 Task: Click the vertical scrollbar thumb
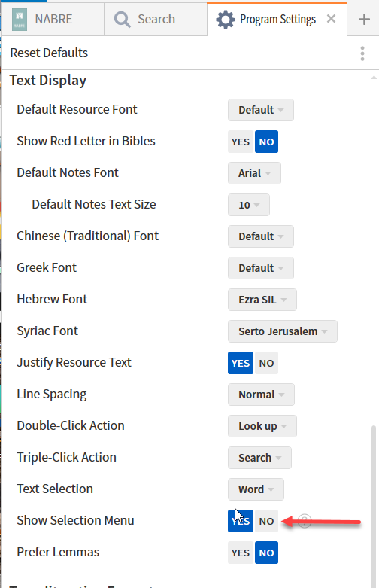coord(374,506)
